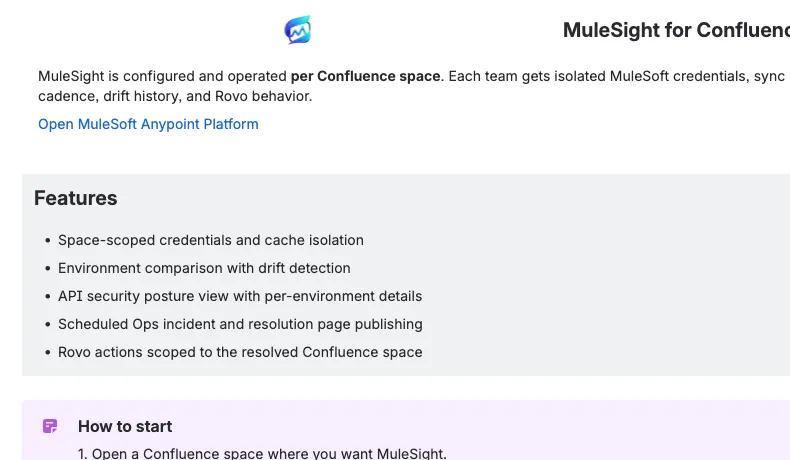Image resolution: width=790 pixels, height=460 pixels.
Task: Click the Environment comparison with drift detection item
Action: [204, 268]
